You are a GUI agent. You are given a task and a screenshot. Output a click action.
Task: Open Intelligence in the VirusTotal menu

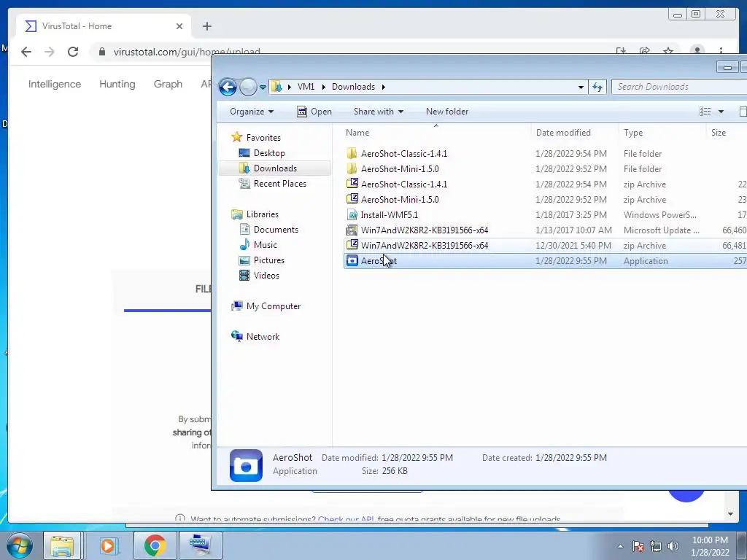point(54,84)
